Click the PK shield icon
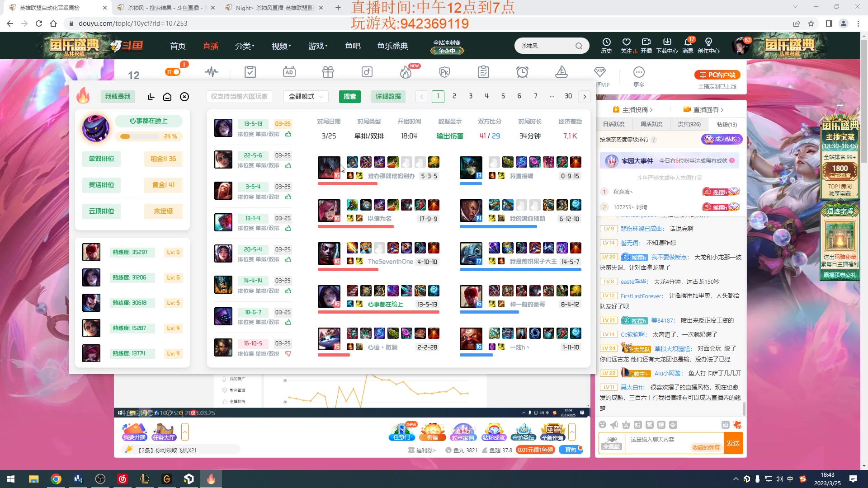This screenshot has width=868, height=488. click(445, 71)
